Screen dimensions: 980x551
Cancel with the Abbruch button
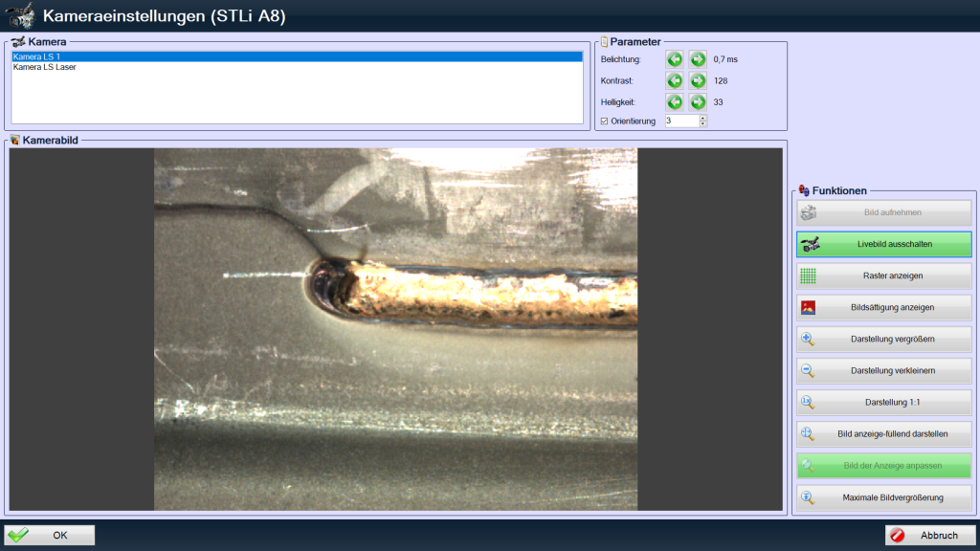point(930,535)
